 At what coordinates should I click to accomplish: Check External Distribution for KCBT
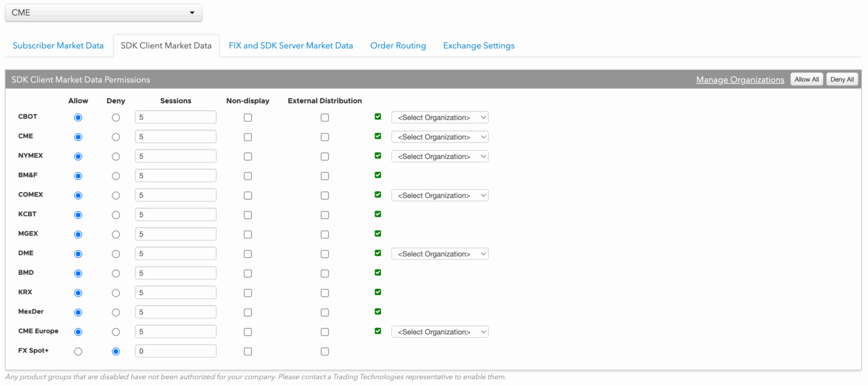(x=325, y=215)
